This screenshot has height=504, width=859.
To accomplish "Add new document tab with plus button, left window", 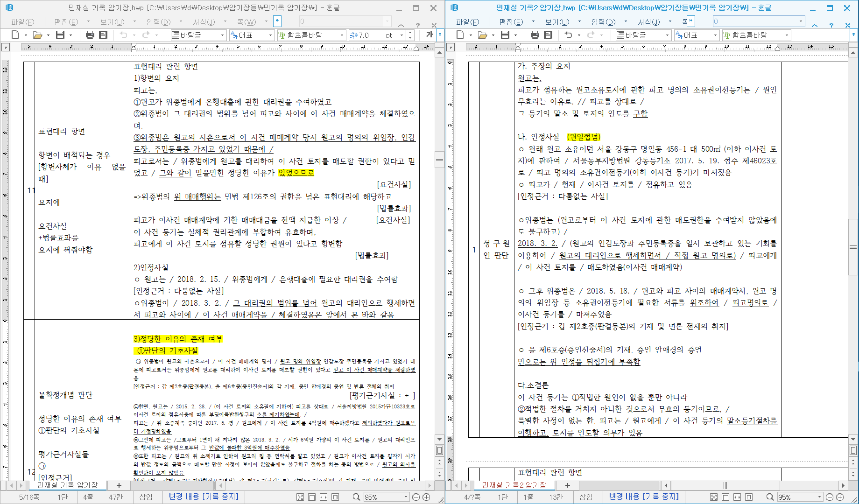I will [119, 485].
